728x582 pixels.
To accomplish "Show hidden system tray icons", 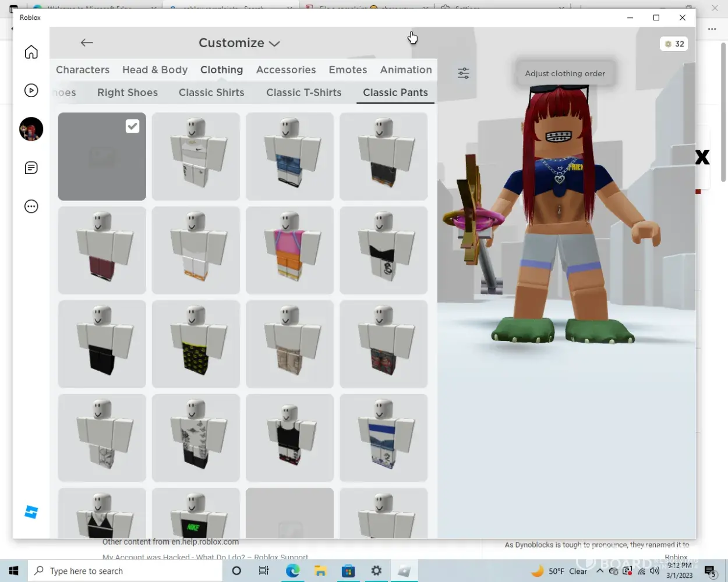I will (x=600, y=571).
